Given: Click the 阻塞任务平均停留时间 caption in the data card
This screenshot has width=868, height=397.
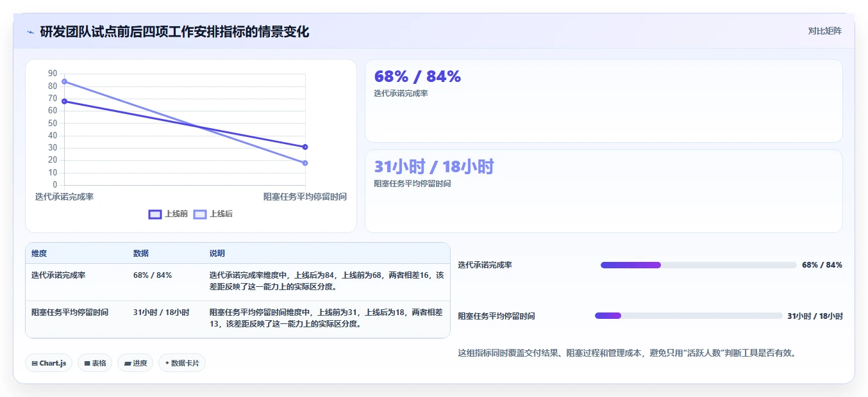Looking at the screenshot, I should click(412, 184).
